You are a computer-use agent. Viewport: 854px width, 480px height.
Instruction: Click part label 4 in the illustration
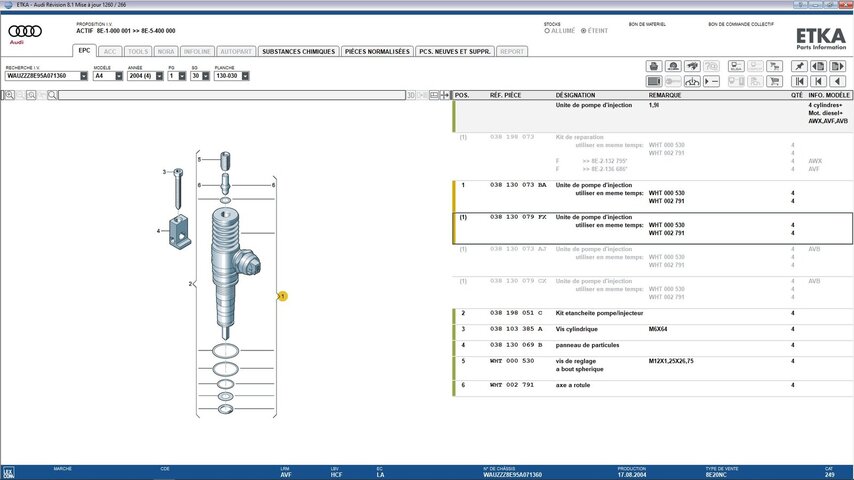pos(158,231)
